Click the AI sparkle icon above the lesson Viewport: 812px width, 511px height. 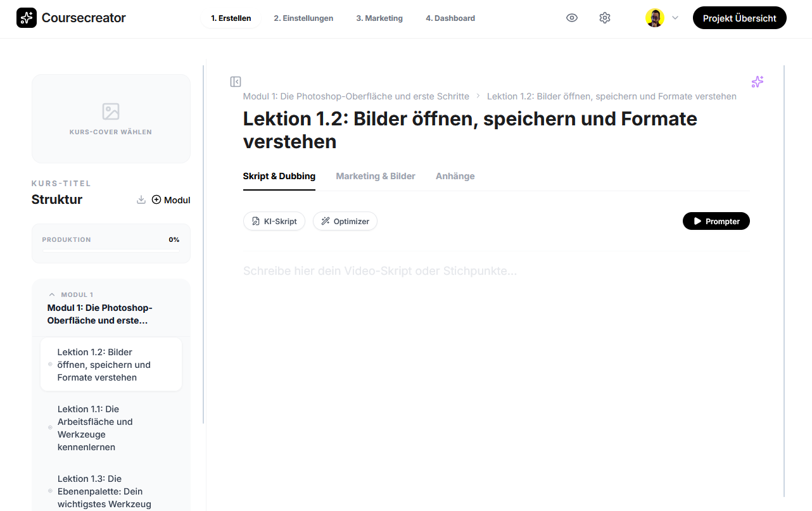coord(758,82)
